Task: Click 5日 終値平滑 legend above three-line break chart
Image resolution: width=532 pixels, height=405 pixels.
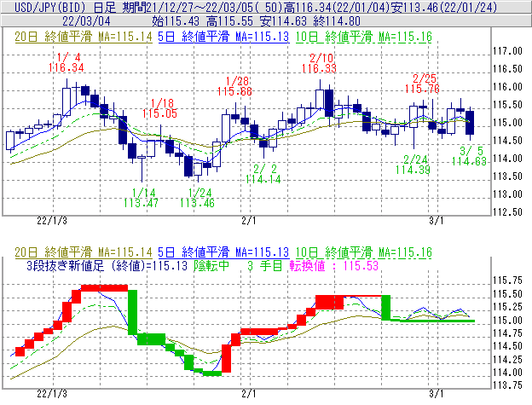Action: coord(223,252)
